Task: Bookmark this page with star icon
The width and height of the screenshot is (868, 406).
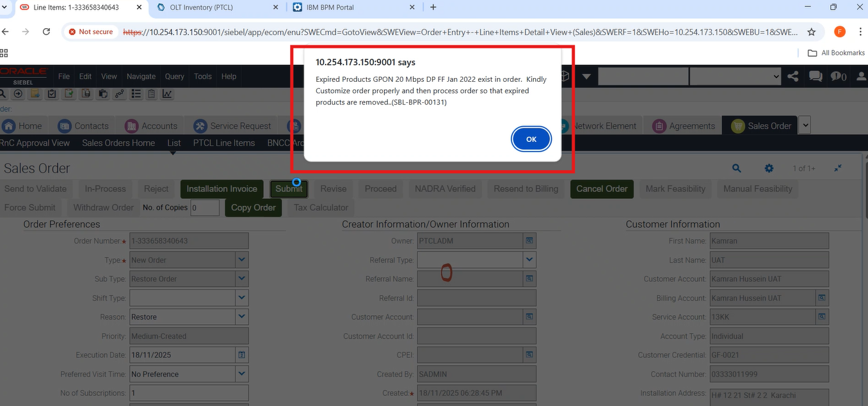Action: [812, 32]
